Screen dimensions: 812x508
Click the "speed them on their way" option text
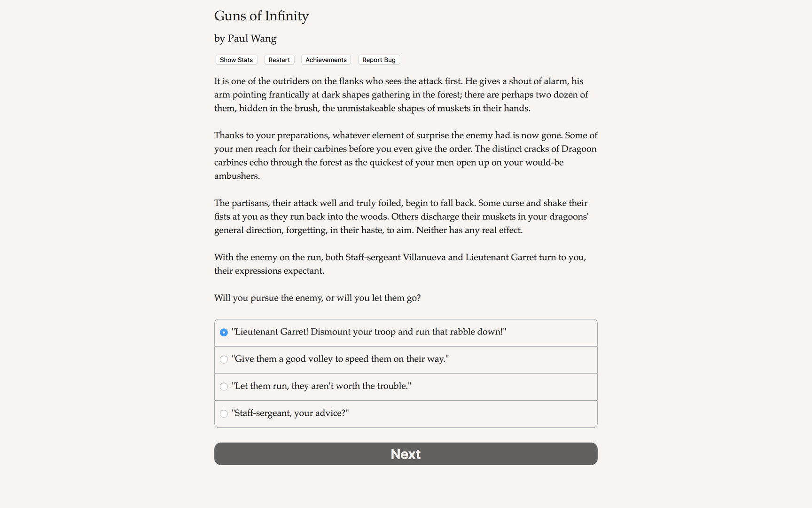coord(340,359)
